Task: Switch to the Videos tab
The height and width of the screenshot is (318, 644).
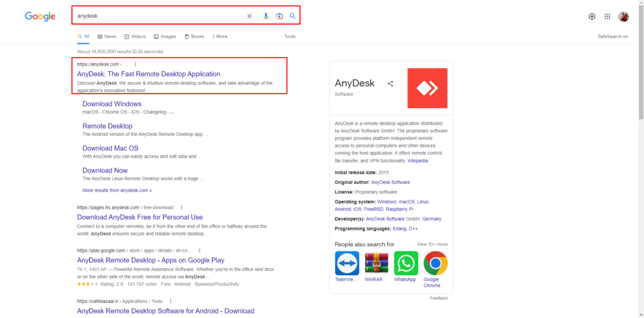Action: pos(135,37)
